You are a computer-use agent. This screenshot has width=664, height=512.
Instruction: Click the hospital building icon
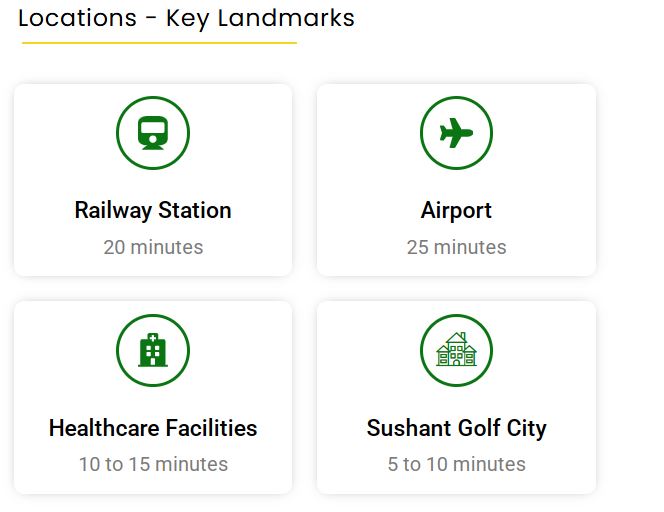153,350
